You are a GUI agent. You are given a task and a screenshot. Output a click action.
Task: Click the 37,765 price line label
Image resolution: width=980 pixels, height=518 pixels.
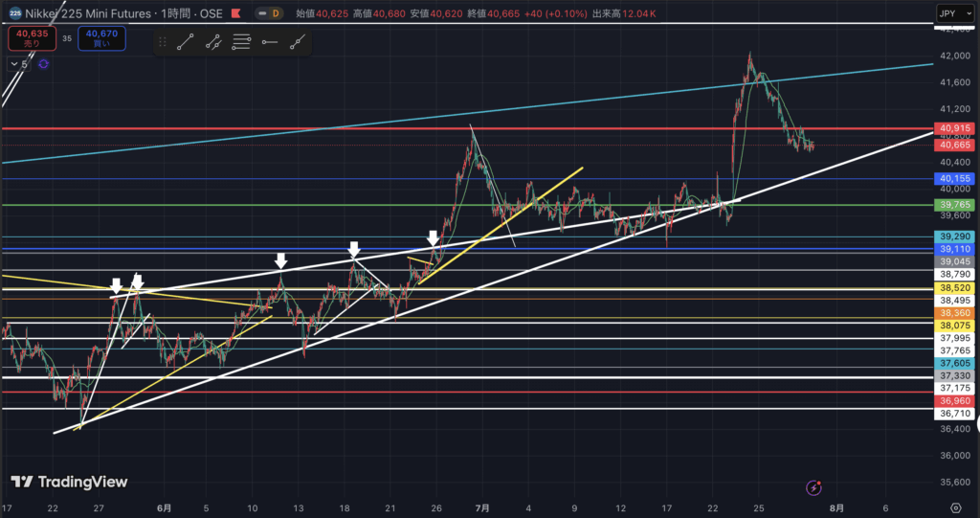point(954,350)
